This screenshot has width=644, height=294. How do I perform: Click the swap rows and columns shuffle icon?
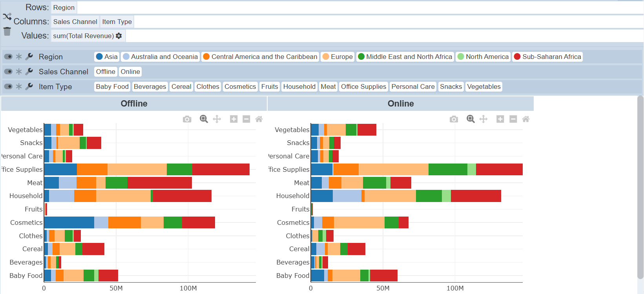[x=7, y=17]
